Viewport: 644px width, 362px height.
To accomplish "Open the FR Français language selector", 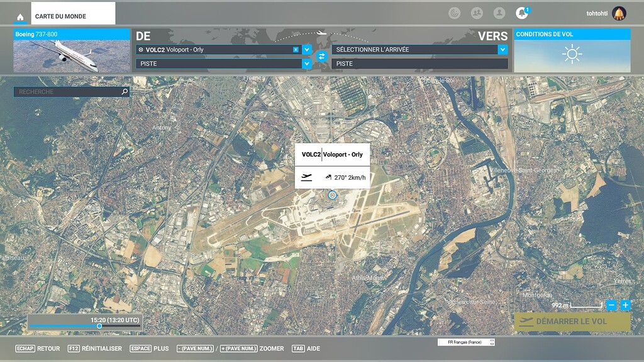I will (466, 342).
